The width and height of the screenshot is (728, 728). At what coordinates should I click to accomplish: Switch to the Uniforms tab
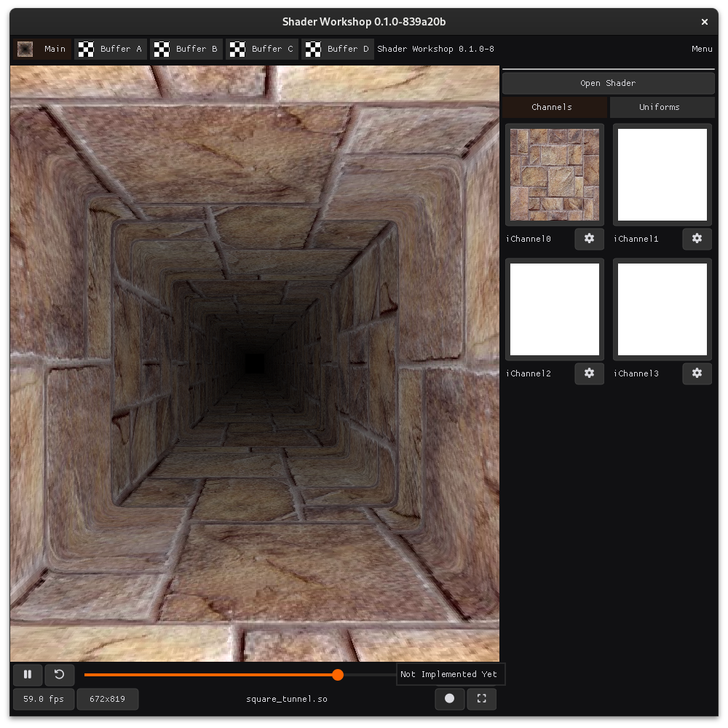tap(661, 107)
